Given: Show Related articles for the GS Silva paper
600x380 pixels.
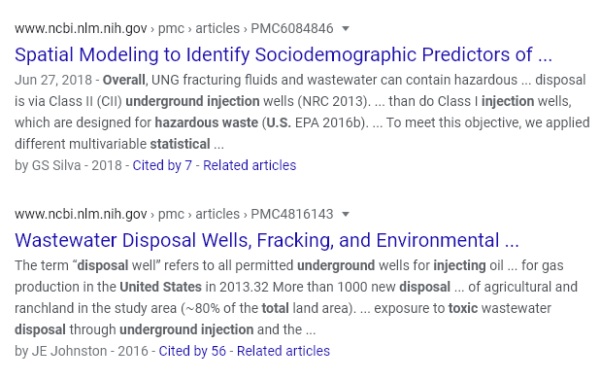Looking at the screenshot, I should 249,165.
